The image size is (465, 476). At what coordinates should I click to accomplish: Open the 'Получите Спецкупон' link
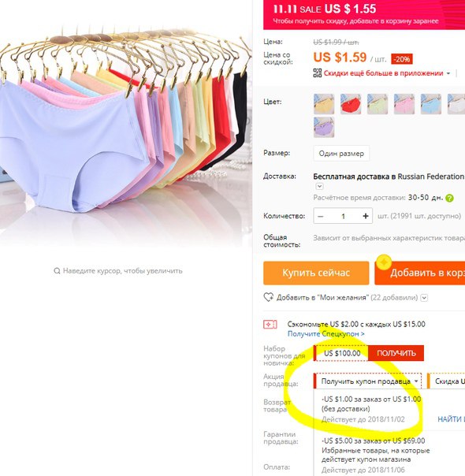pos(326,334)
